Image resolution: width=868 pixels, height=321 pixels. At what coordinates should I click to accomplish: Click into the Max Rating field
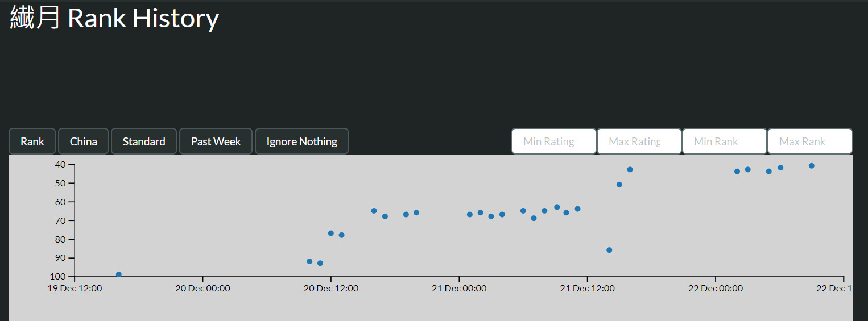click(x=639, y=141)
